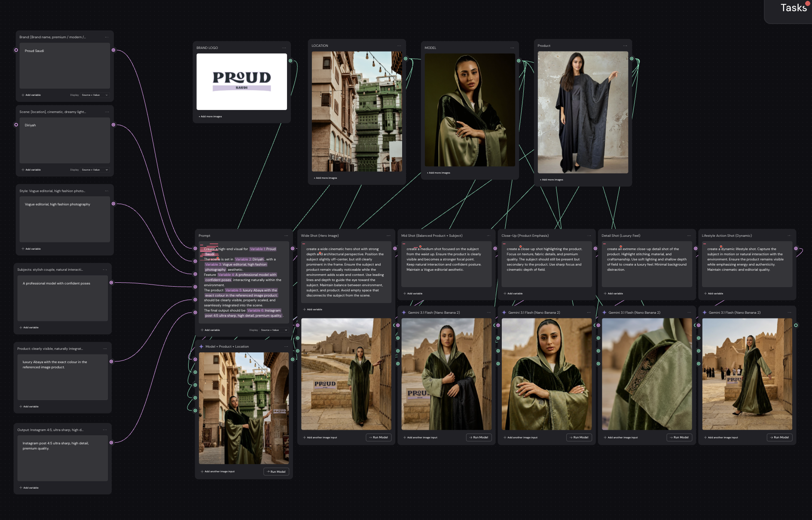Add more images to the MODEL node

click(x=438, y=173)
